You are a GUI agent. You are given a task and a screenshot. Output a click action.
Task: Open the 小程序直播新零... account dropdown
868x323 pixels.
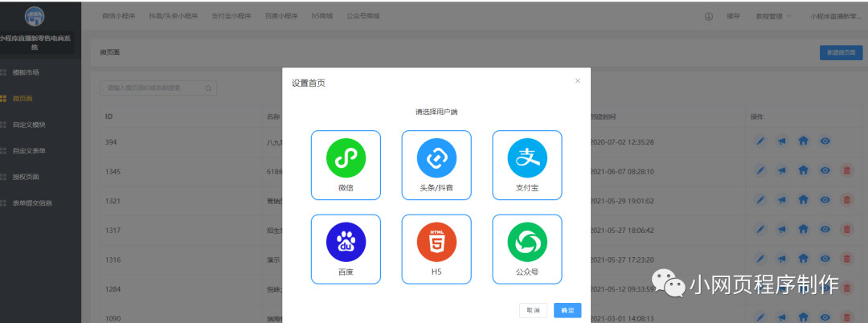835,17
